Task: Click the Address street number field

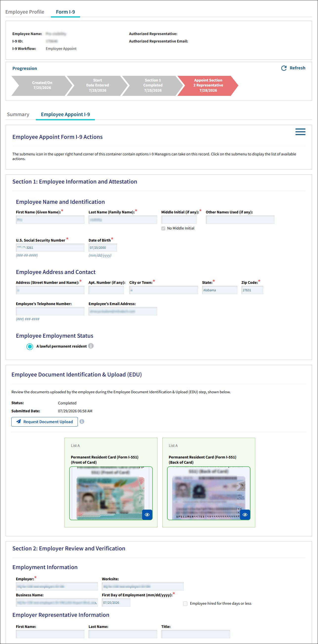Action: pyautogui.click(x=50, y=290)
